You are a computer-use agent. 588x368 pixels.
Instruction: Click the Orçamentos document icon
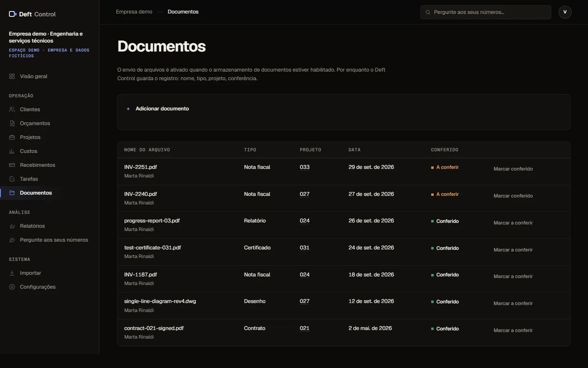pyautogui.click(x=12, y=123)
